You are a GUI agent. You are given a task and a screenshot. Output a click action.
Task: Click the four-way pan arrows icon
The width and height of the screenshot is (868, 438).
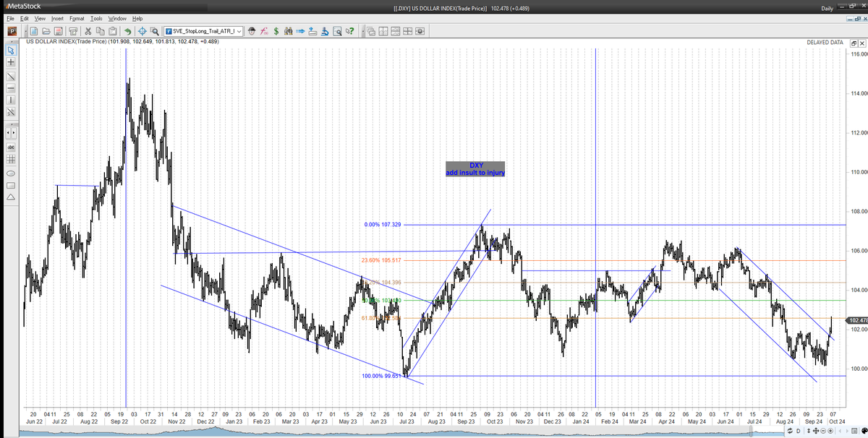coord(816,431)
